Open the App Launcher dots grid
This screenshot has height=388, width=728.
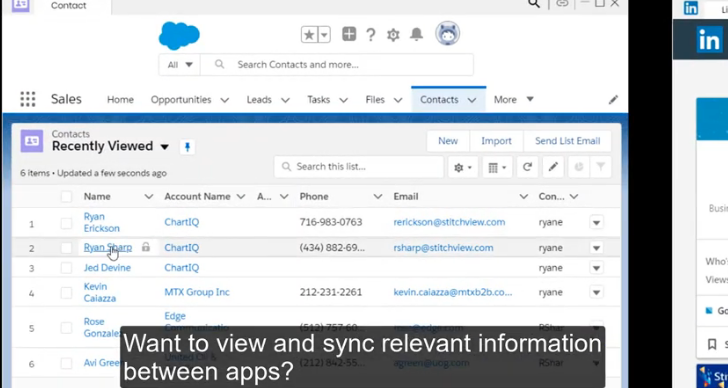tap(28, 99)
